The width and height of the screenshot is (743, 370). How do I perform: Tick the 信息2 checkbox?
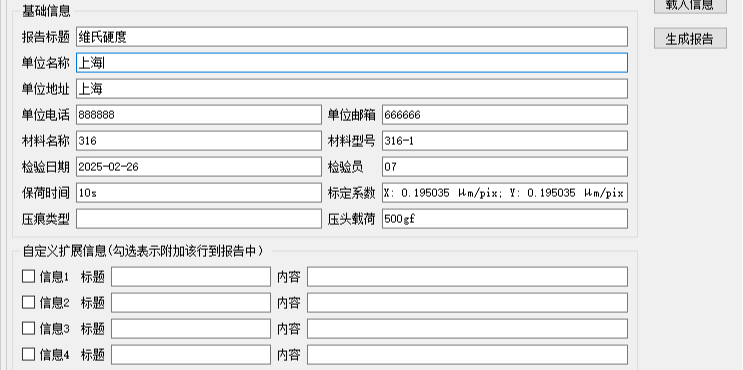click(x=28, y=302)
